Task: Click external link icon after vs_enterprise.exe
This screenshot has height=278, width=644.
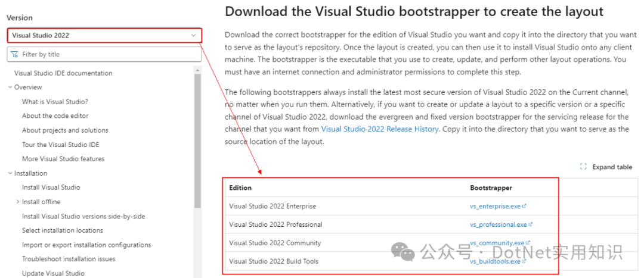Action: [x=524, y=206]
